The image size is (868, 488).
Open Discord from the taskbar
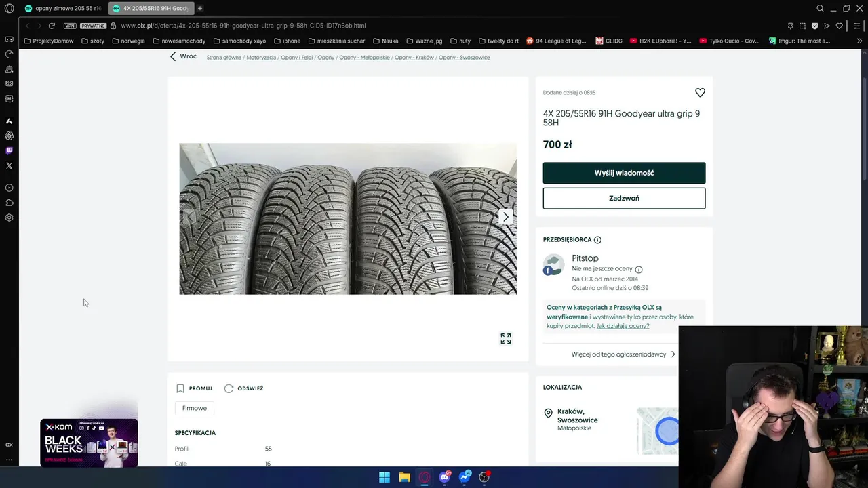click(x=445, y=477)
